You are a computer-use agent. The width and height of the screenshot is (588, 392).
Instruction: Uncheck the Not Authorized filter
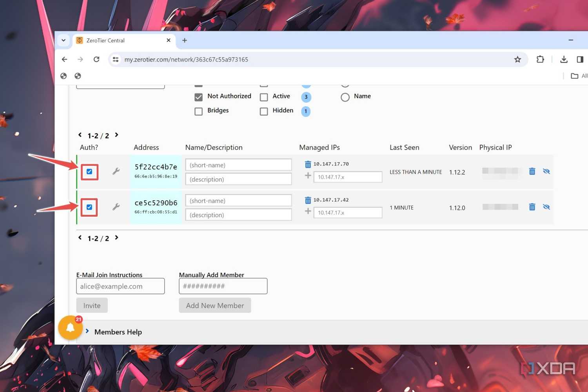click(x=199, y=97)
